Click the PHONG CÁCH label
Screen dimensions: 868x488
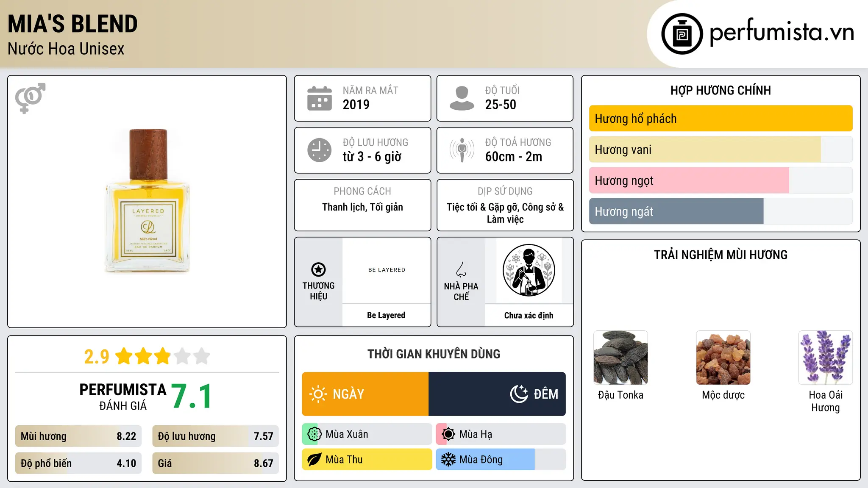362,191
